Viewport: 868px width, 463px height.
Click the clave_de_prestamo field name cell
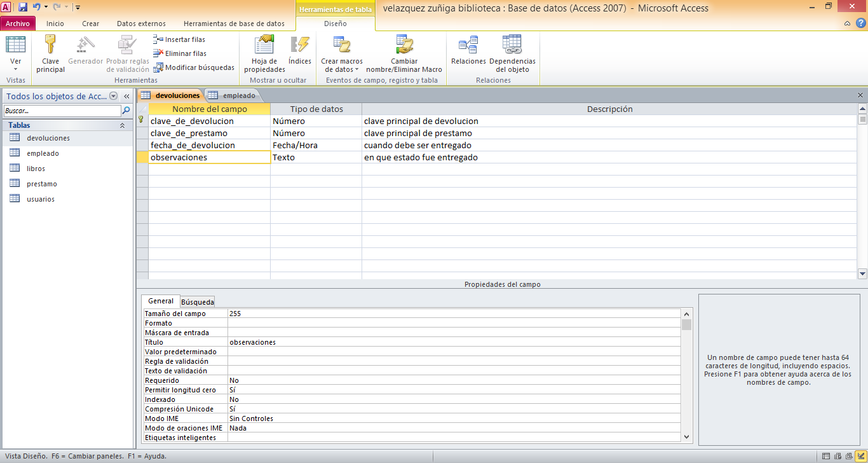210,133
